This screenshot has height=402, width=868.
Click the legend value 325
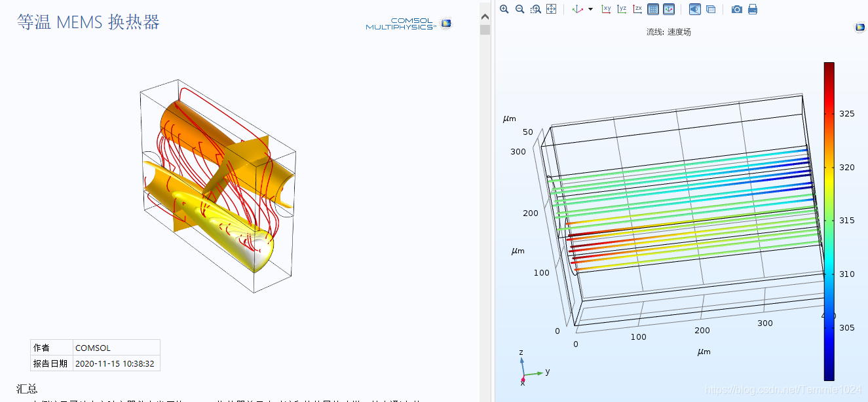tap(847, 114)
